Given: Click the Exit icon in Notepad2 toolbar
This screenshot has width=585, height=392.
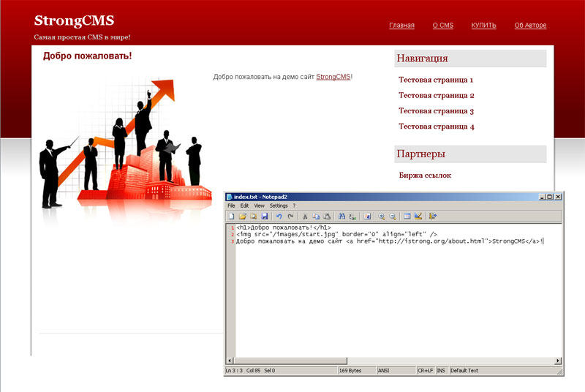Looking at the screenshot, I should point(433,216).
